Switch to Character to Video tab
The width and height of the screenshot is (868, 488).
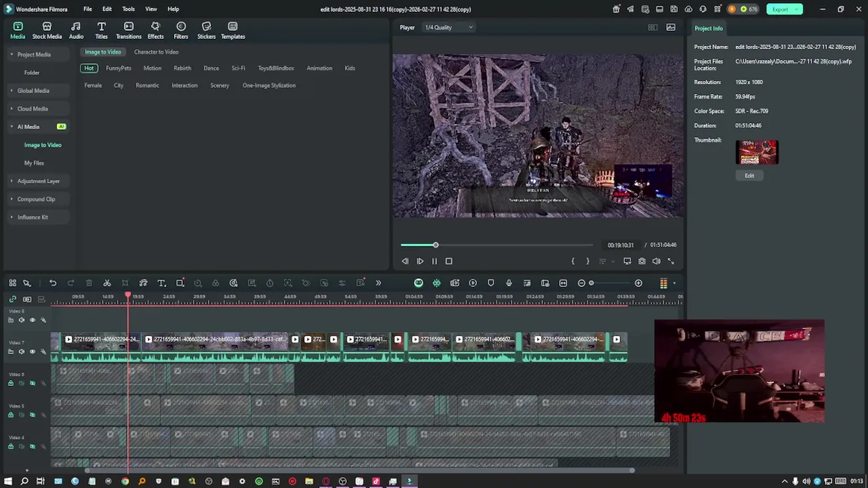[156, 52]
